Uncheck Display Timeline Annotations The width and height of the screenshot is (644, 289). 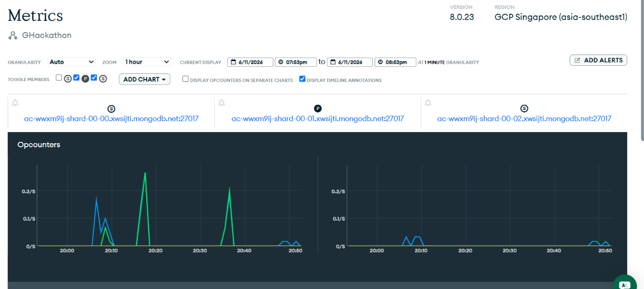tap(302, 79)
